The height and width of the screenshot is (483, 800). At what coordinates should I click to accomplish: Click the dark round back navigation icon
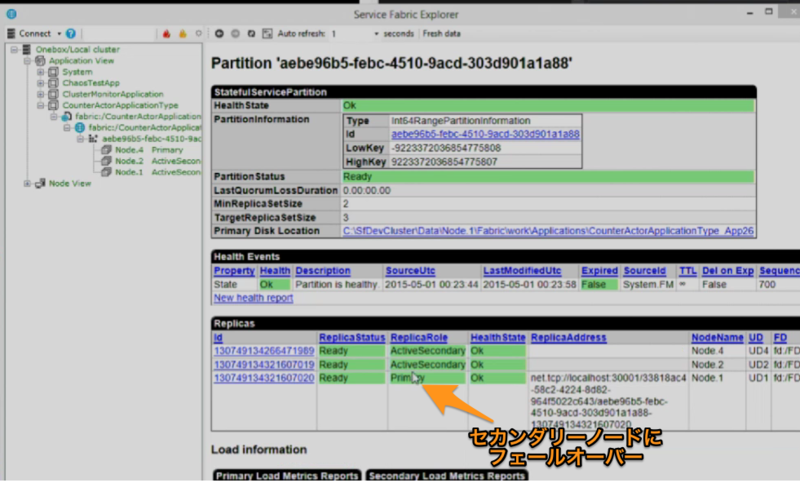tap(219, 34)
